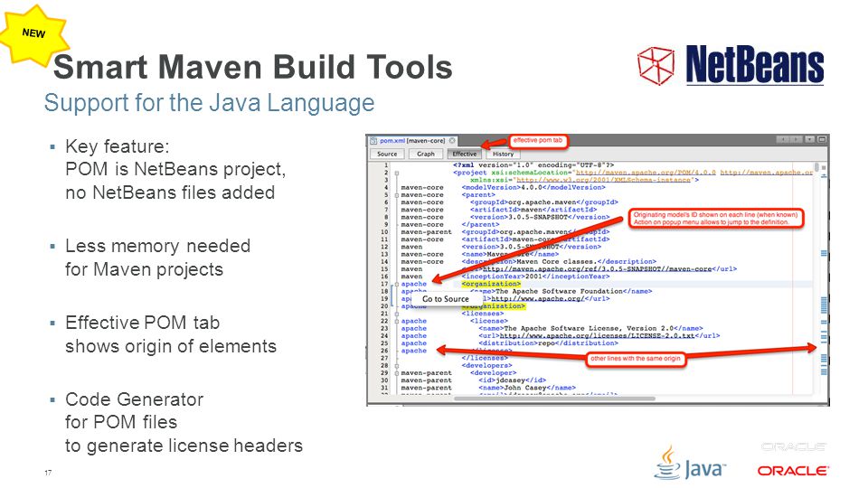Viewport: 868px width, 488px height.
Task: Click the <artifactId>maven</artifactId> on line 7
Action: (x=533, y=210)
